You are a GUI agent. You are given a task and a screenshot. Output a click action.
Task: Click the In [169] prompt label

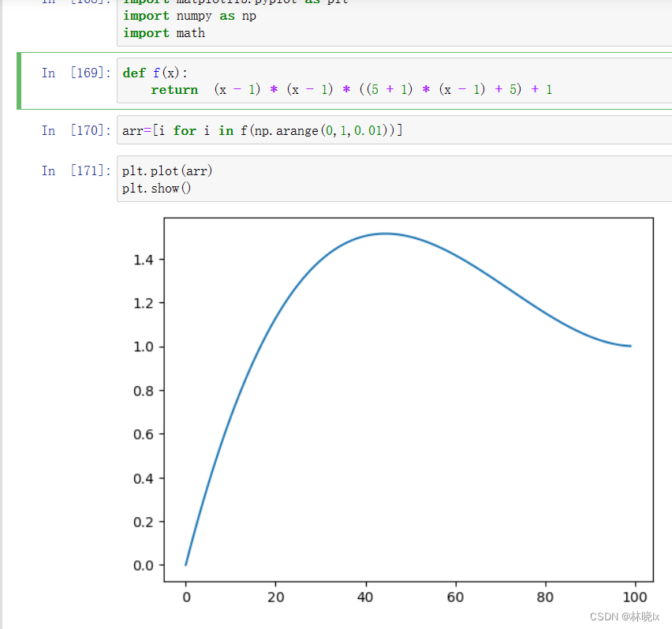[x=77, y=73]
